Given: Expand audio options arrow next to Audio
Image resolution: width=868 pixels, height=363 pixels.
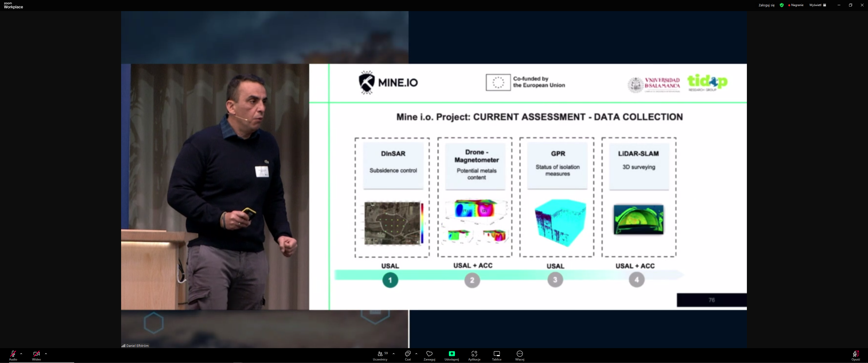Looking at the screenshot, I should (21, 354).
